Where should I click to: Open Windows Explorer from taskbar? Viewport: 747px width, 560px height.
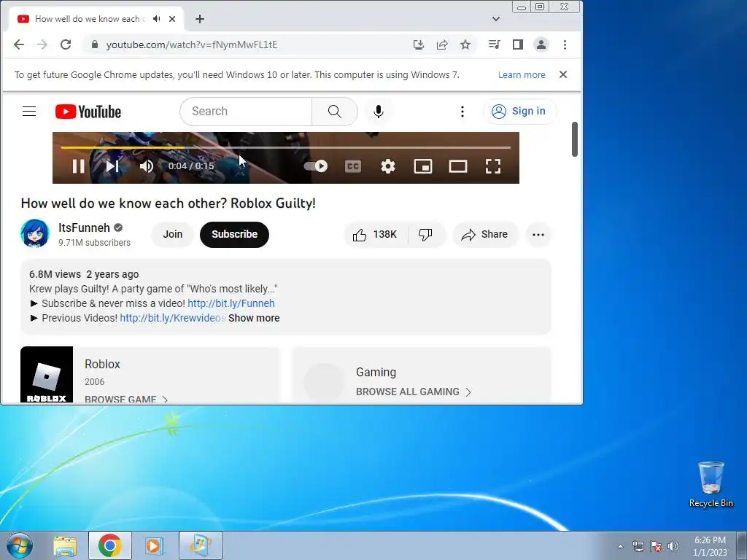pos(65,545)
